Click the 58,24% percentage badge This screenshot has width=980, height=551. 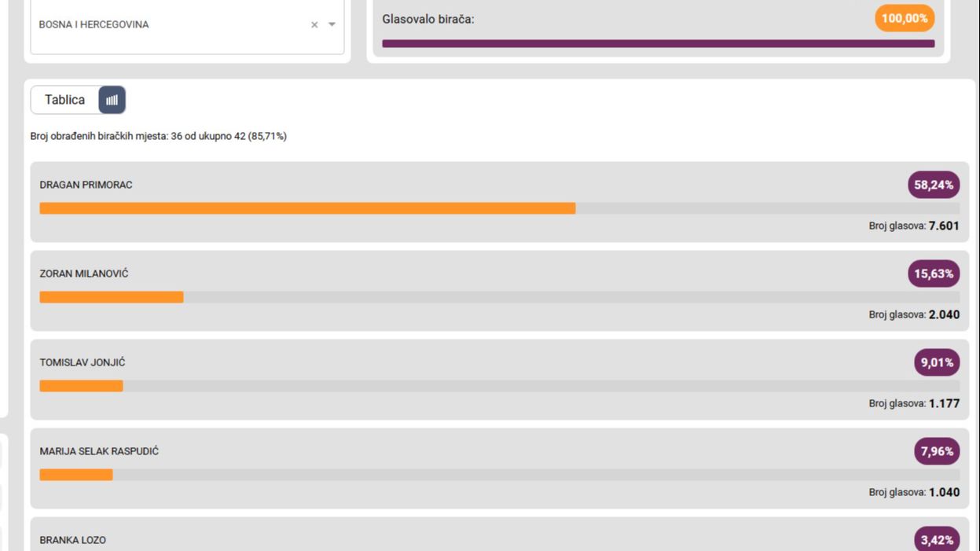click(x=934, y=185)
